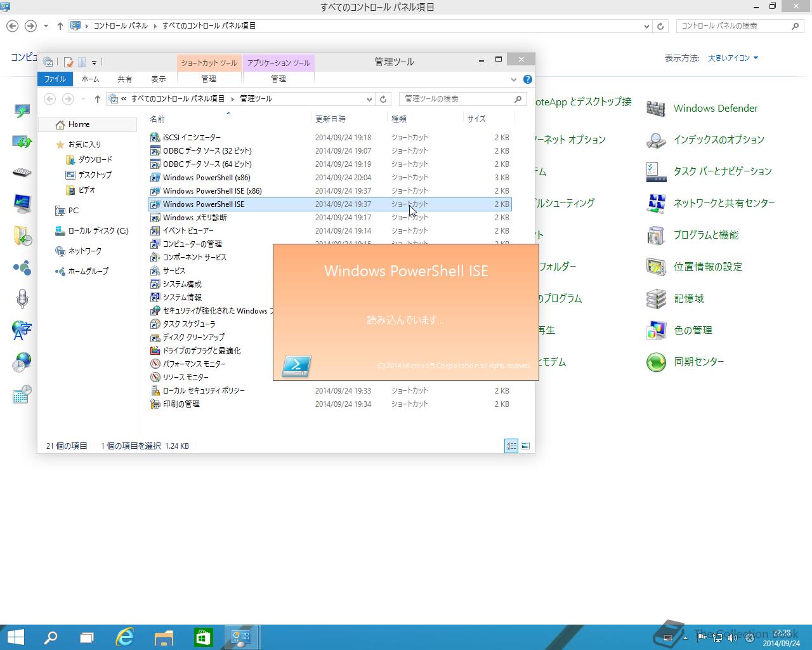Screen dimensions: 812x650
Task: Switch to large thumbnails view in 管理ツール
Action: pos(525,446)
